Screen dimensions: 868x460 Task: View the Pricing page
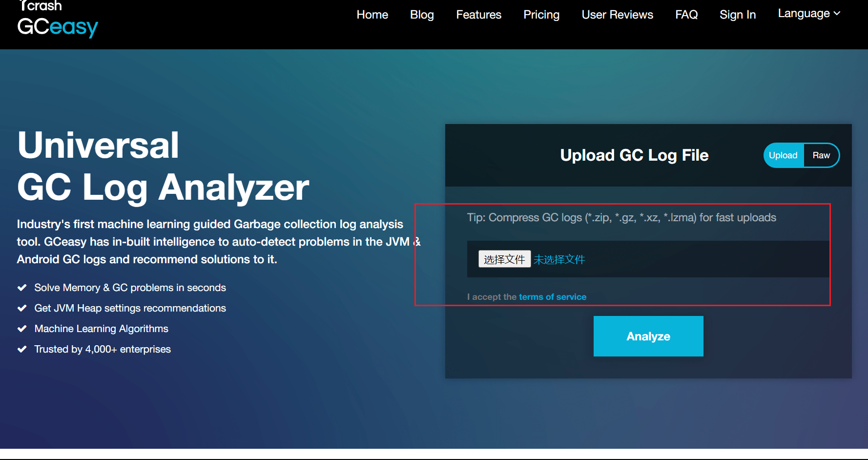click(x=541, y=15)
